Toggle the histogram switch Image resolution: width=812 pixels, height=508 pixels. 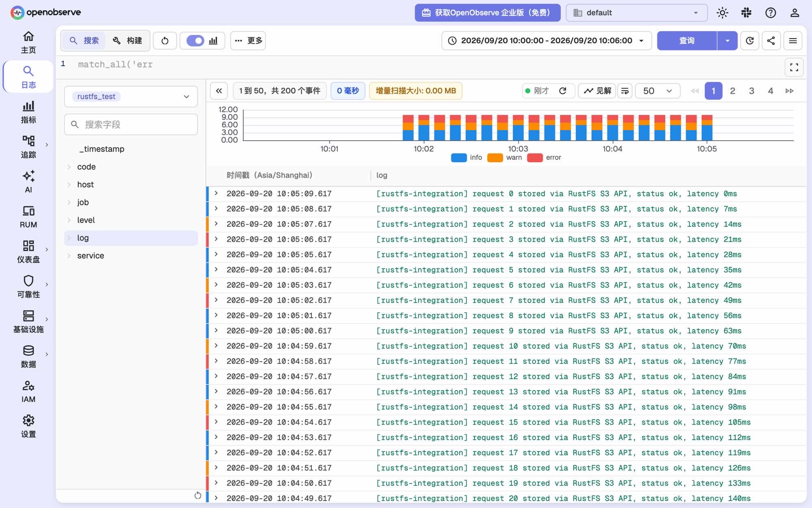point(195,41)
